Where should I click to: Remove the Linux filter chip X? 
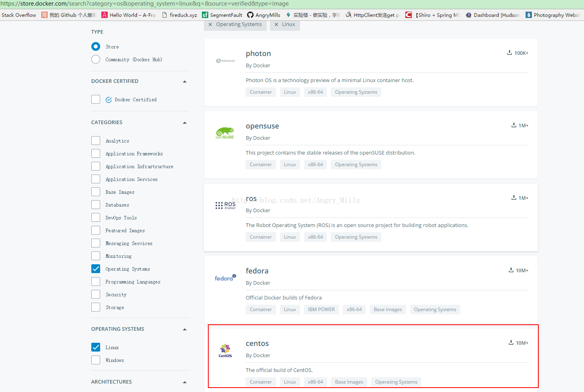(276, 24)
